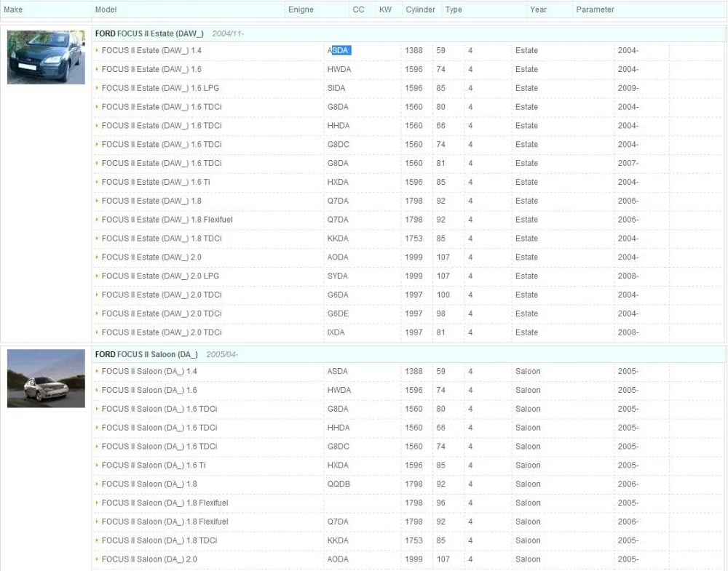Click the Make column header
This screenshot has width=728, height=571.
coord(13,9)
